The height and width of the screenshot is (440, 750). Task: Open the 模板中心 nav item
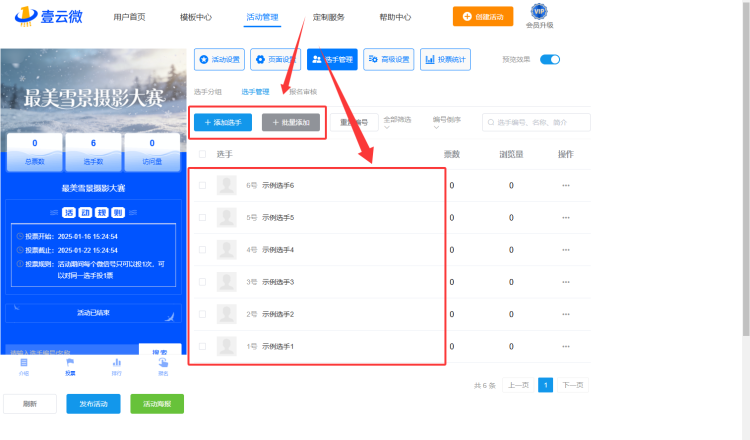[x=196, y=17]
